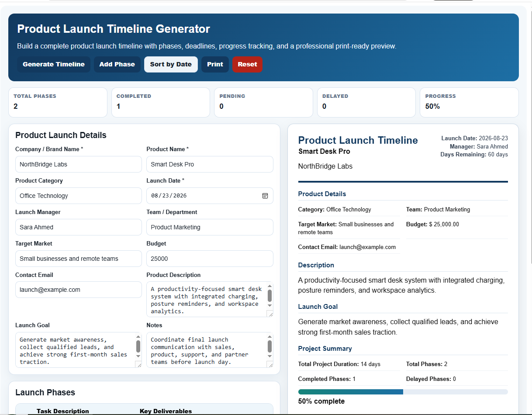Click the Launch Manager field
This screenshot has width=532, height=415.
[79, 227]
